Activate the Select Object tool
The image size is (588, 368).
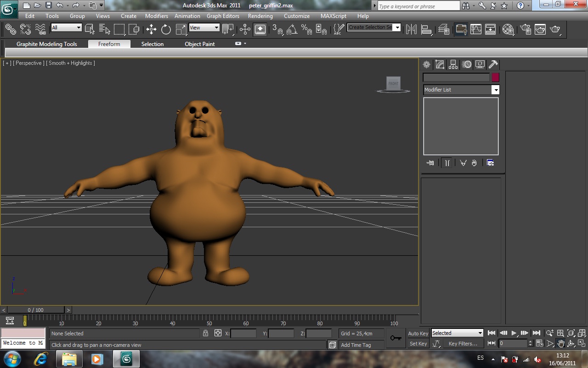click(90, 29)
